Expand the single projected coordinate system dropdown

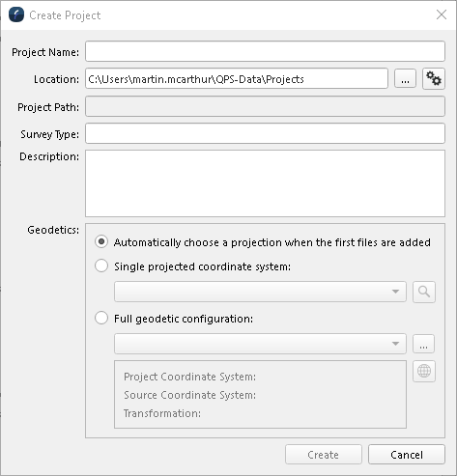(260, 292)
